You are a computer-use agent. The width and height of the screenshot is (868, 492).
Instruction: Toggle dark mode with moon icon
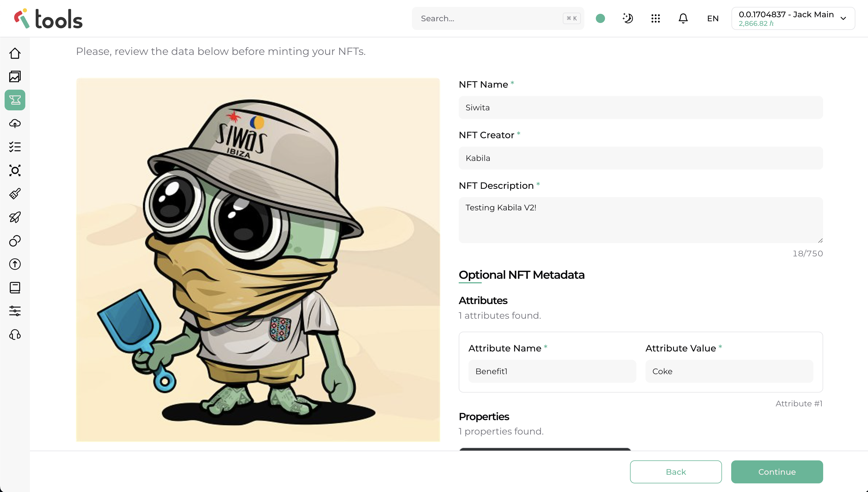[627, 18]
